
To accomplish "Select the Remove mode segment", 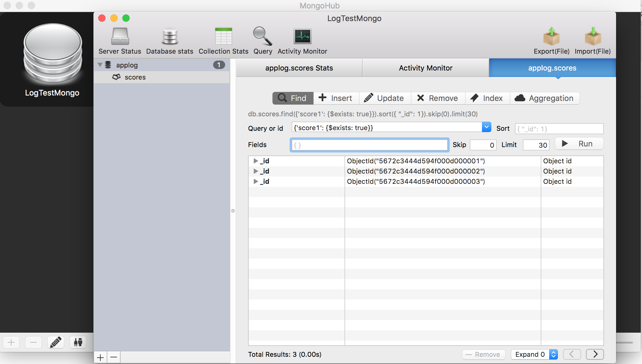I will point(438,98).
